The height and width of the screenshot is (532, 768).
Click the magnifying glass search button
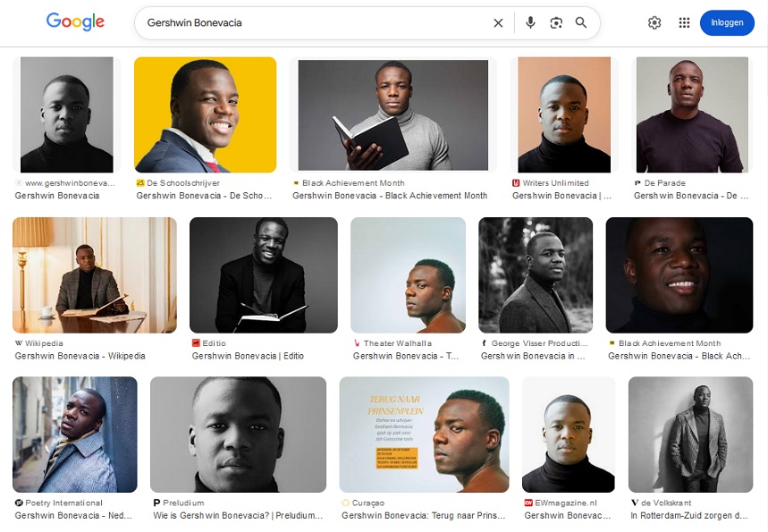click(581, 23)
